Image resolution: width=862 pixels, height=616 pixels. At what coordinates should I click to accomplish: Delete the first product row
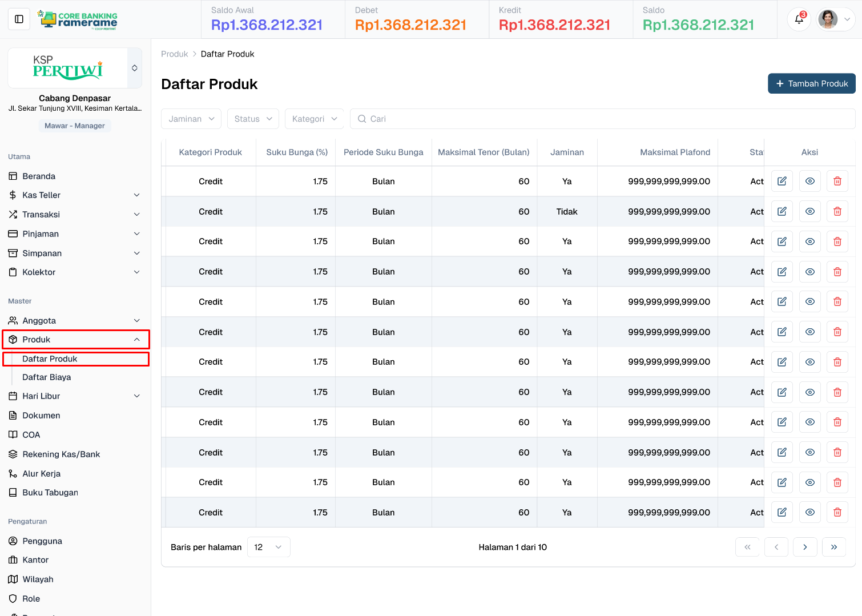(837, 182)
